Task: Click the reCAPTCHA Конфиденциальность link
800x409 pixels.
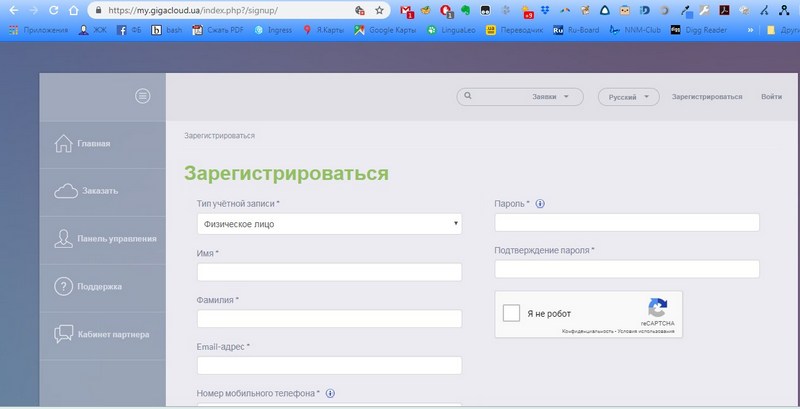Action: pyautogui.click(x=588, y=331)
